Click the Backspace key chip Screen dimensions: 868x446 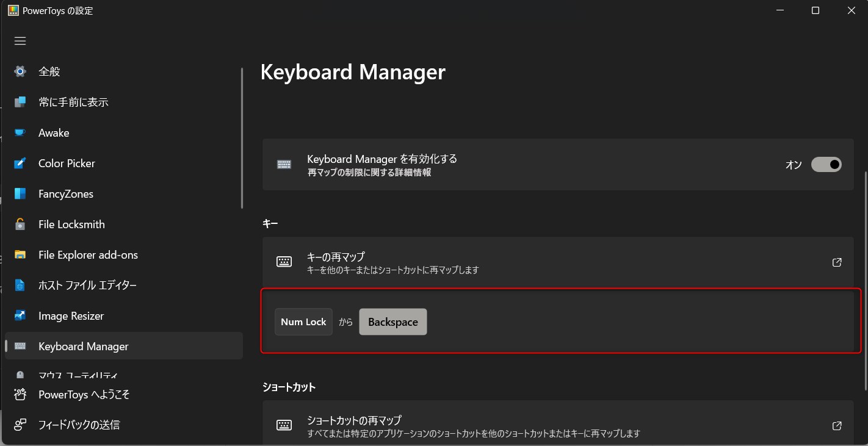pos(393,322)
